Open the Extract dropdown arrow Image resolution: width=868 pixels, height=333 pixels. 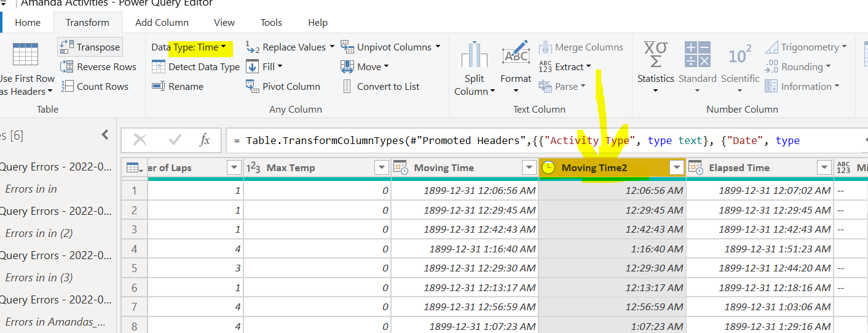tap(588, 66)
